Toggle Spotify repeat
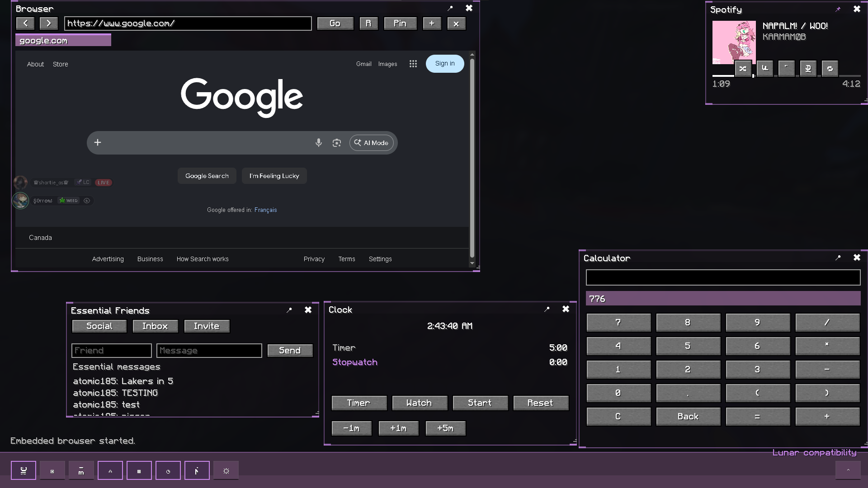868x488 pixels. coord(830,68)
